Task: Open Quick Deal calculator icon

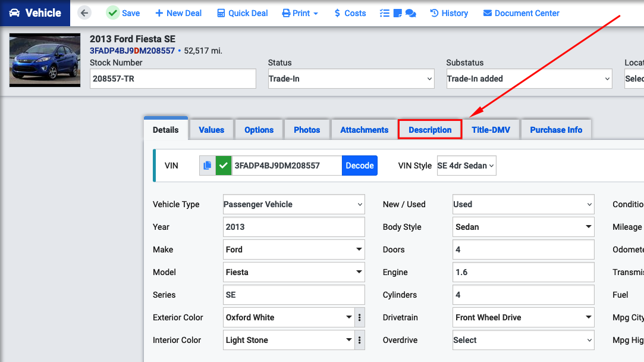Action: point(220,13)
